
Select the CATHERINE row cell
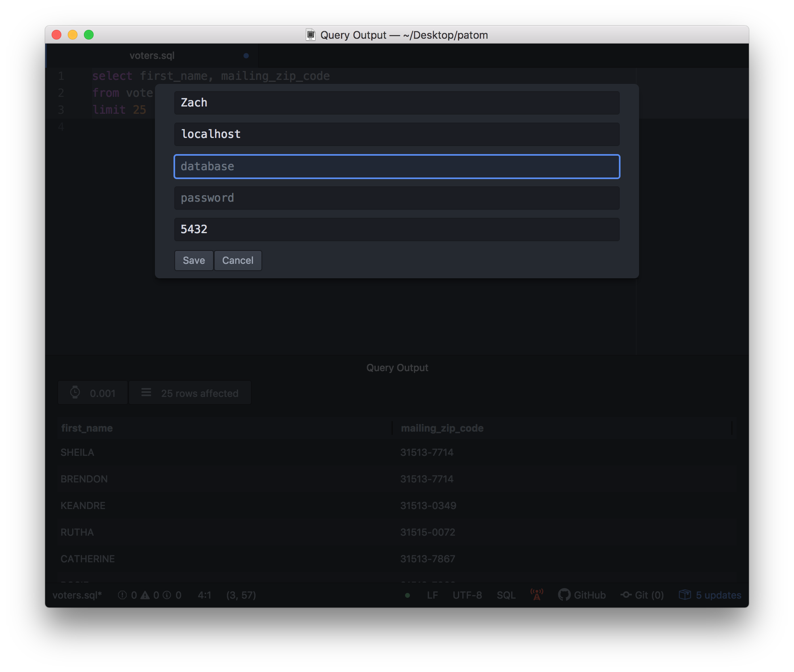[x=88, y=559]
